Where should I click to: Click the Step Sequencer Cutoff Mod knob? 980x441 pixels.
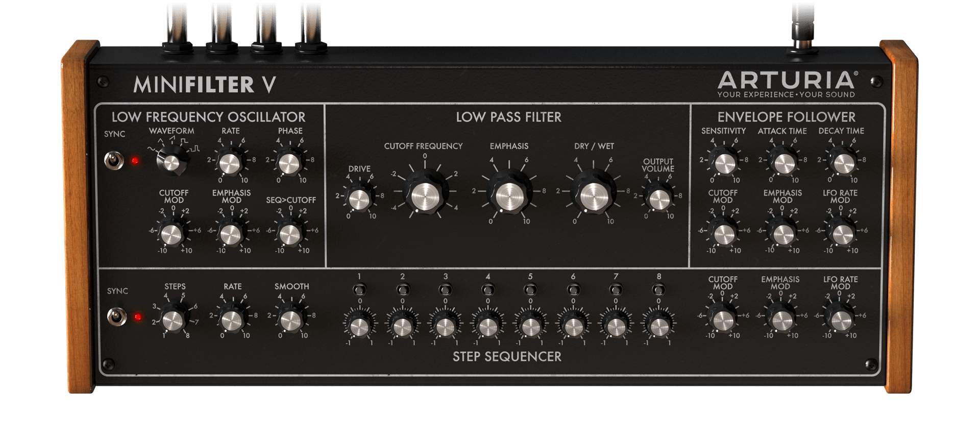tap(722, 319)
